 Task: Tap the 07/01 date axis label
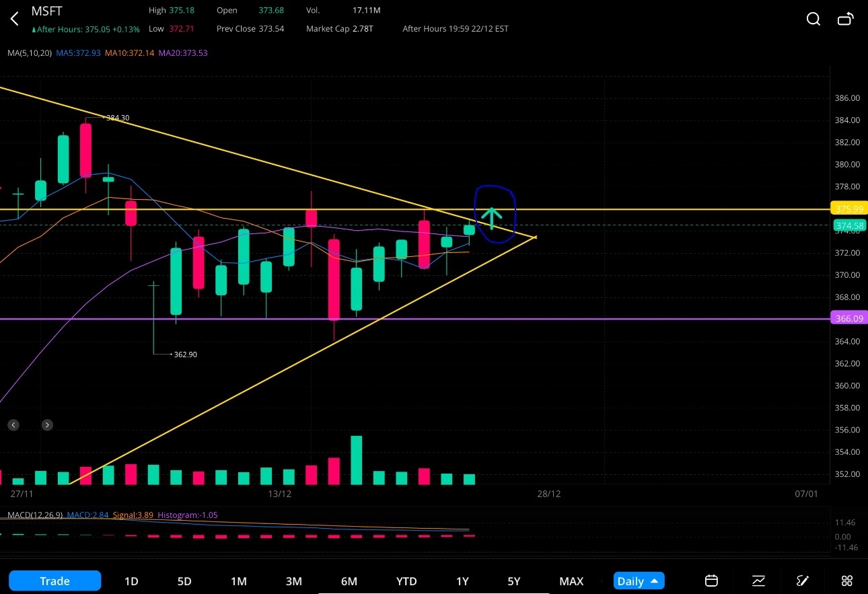(x=806, y=494)
